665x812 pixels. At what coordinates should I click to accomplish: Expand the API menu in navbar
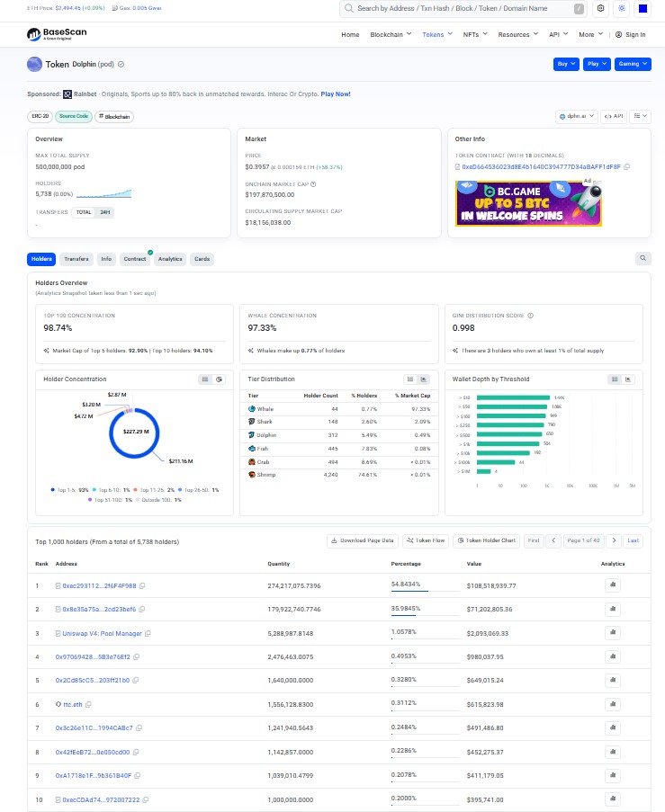tap(559, 35)
